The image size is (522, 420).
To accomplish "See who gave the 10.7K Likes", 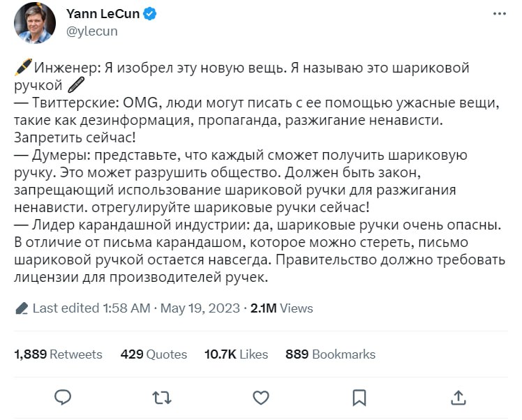I will click(236, 354).
